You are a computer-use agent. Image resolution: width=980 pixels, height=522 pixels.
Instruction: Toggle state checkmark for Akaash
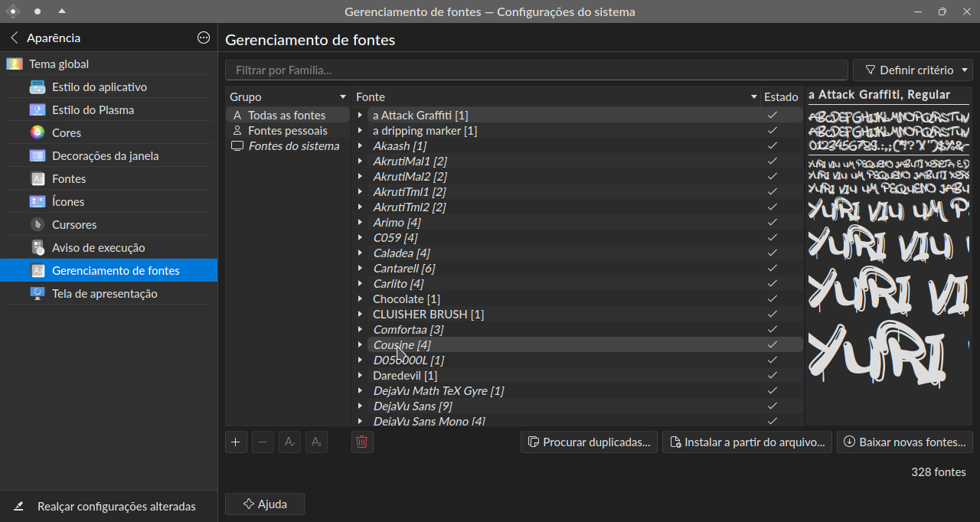pos(773,146)
